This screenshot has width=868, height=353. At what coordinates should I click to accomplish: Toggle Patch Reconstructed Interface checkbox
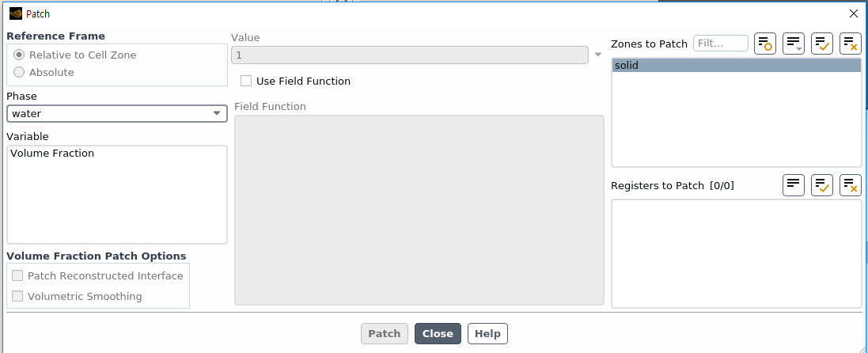point(17,275)
